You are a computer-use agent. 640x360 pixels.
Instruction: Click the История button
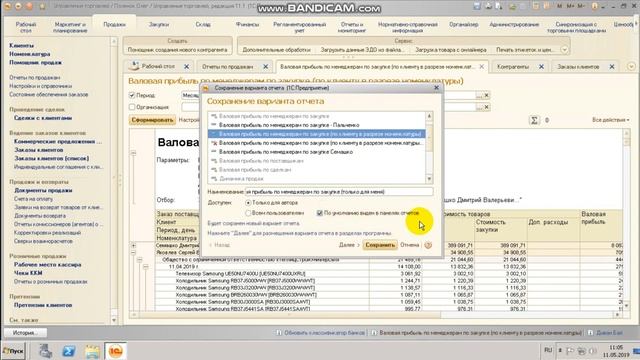(25, 333)
